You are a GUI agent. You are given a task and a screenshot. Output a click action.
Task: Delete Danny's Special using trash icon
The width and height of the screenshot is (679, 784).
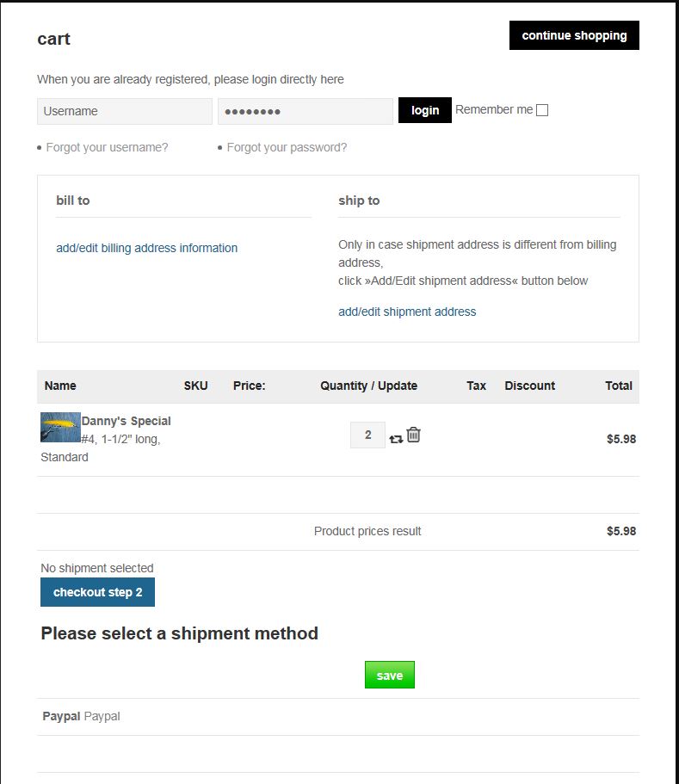(414, 435)
